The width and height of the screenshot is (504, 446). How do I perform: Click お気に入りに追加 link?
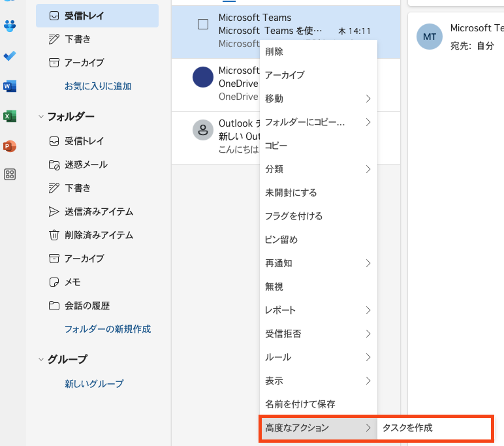(x=98, y=86)
